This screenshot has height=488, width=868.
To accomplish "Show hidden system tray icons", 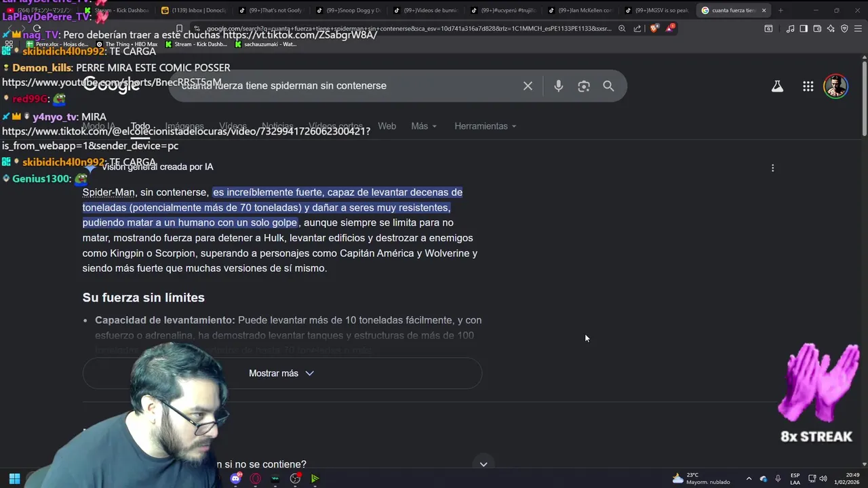I will pyautogui.click(x=749, y=479).
